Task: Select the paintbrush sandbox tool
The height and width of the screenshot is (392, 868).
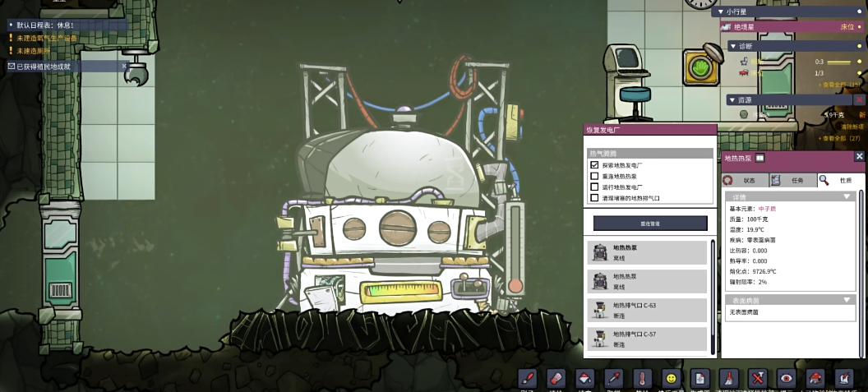Action: (529, 379)
